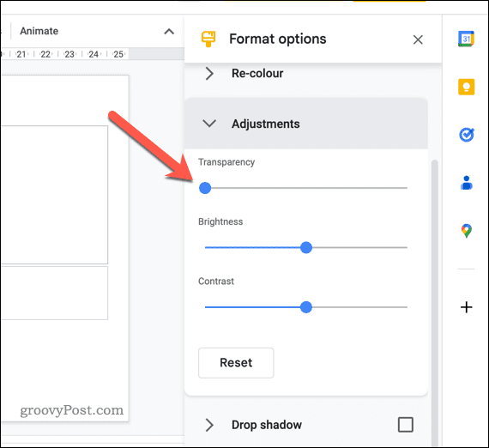Image resolution: width=489 pixels, height=448 pixels.
Task: Expand the Drop shadow section chevron
Action: 209,425
